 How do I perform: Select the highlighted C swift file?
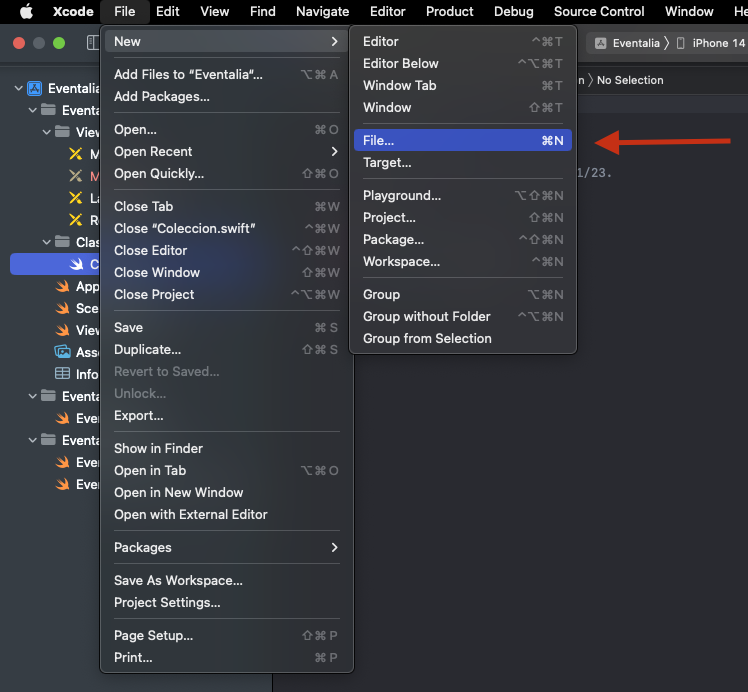(55, 264)
